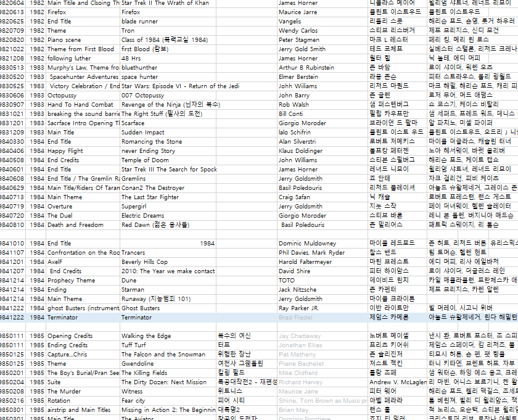This screenshot has height=420, width=518.
Task: Select the 'Trancers' movie cell
Action: point(168,253)
